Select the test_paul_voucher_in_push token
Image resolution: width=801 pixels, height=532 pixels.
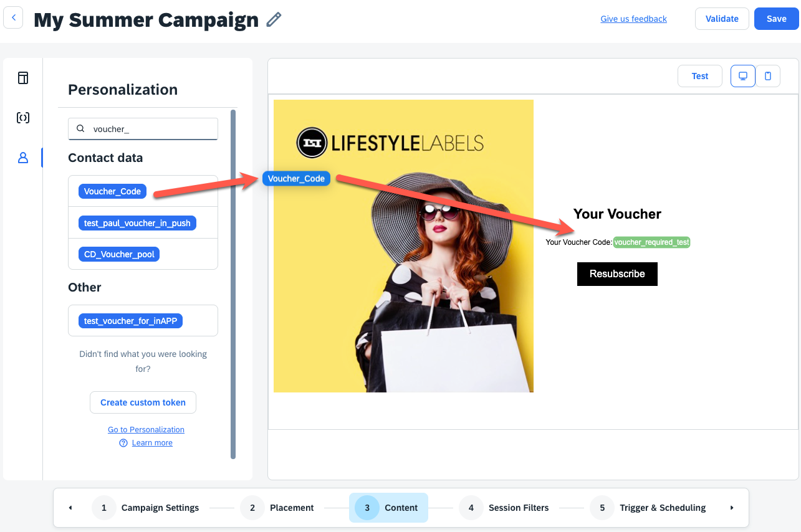(137, 223)
